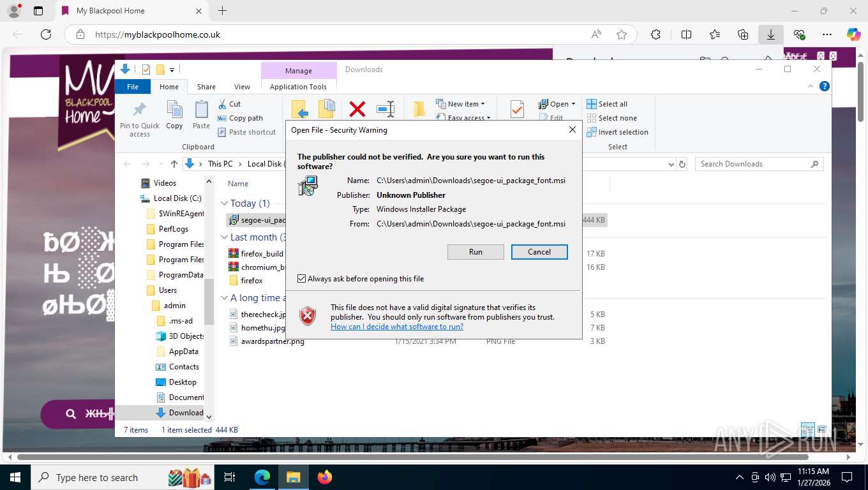Click the Up arrow in Explorer navigation

click(174, 164)
